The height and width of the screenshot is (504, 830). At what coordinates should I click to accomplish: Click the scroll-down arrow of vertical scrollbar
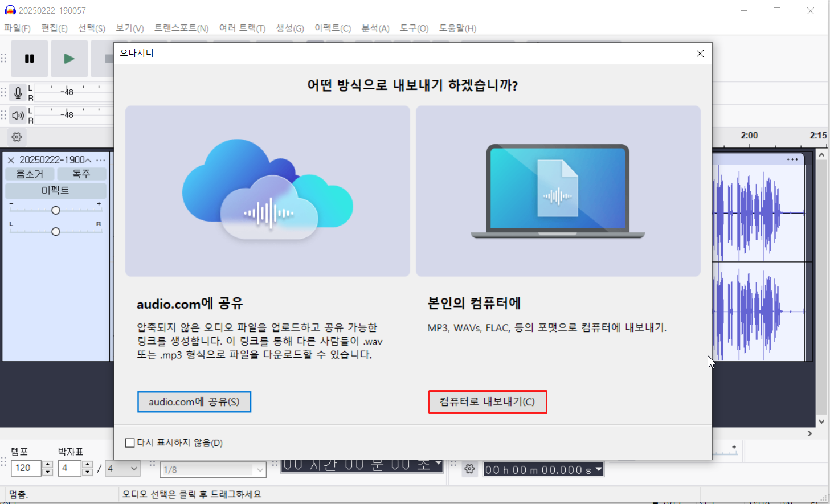[821, 422]
